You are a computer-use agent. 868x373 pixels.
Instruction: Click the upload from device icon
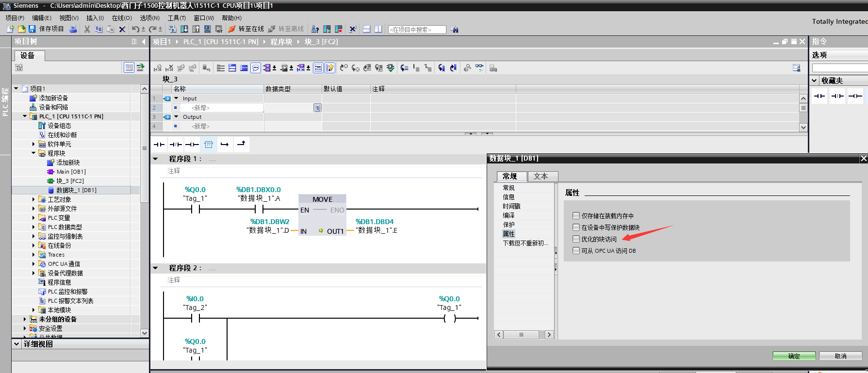click(196, 29)
